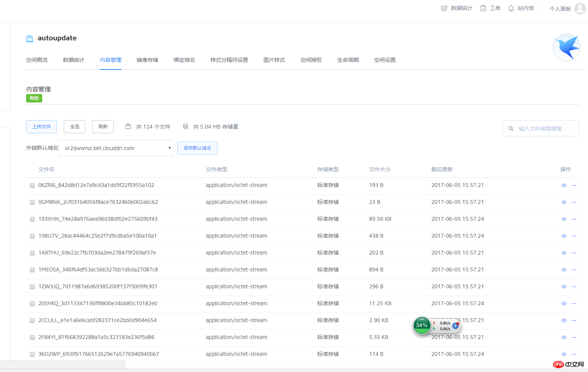The height and width of the screenshot is (372, 588).
Task: Click the 文件名 column header
Action: coord(46,169)
